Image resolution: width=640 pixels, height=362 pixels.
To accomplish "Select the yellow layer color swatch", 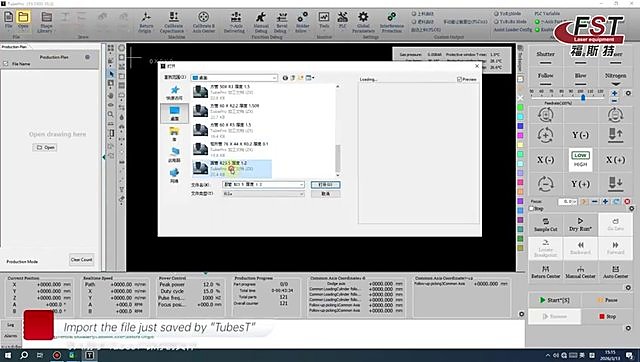I will click(x=520, y=145).
